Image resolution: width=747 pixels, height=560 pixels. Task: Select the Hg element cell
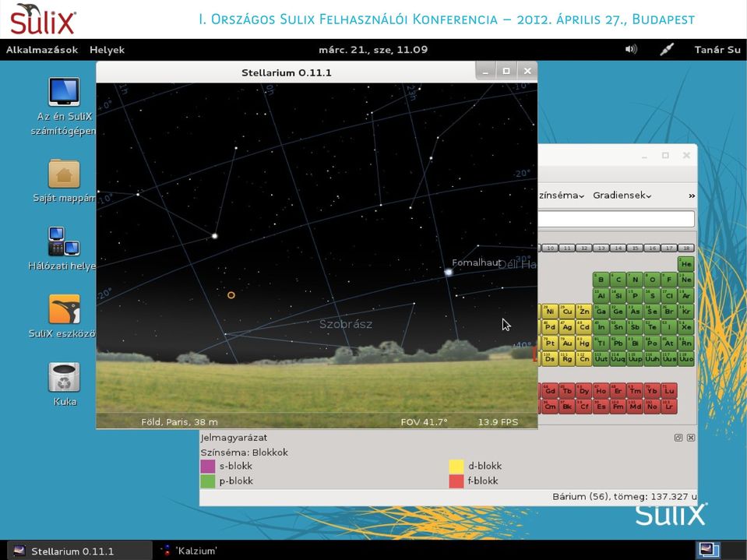point(584,343)
